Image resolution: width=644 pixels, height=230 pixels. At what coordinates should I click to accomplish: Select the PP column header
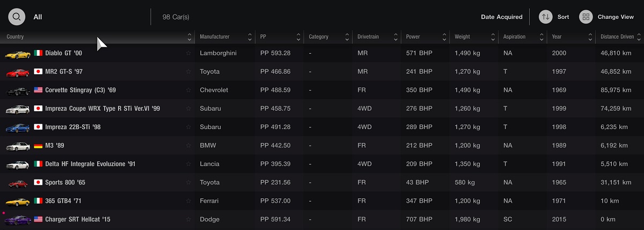pos(278,37)
